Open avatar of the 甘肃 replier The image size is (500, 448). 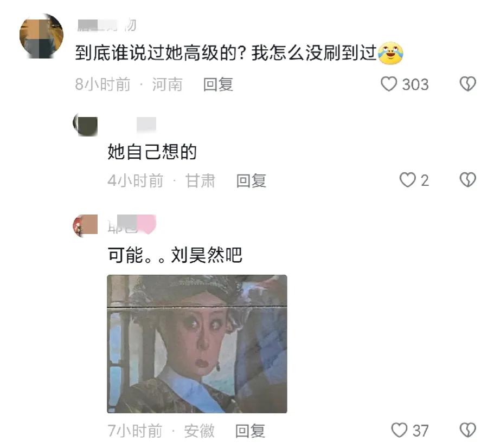point(85,125)
